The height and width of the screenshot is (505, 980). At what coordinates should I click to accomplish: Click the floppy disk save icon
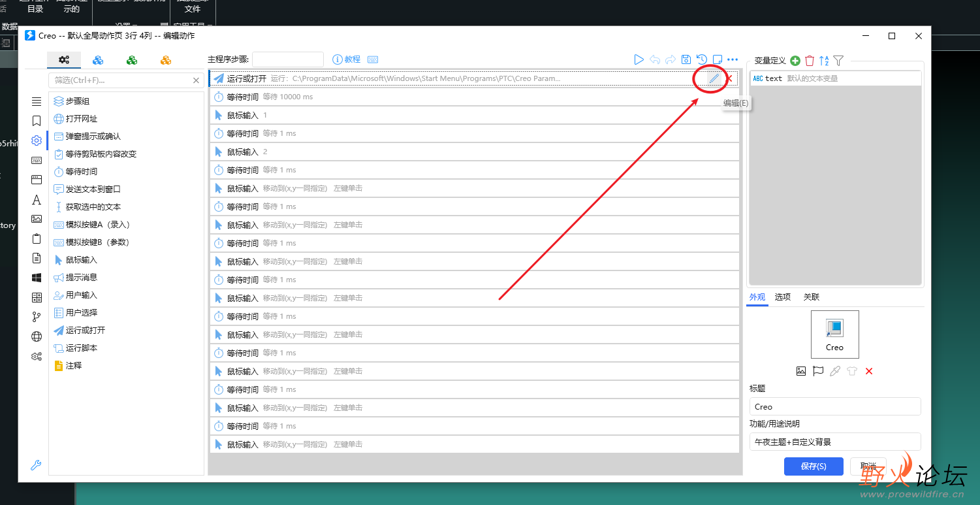686,59
